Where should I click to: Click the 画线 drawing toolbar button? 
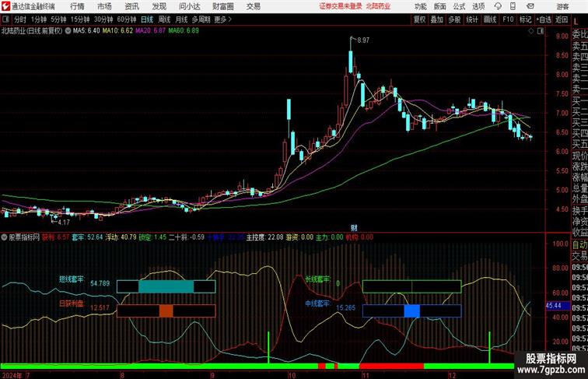click(490, 19)
